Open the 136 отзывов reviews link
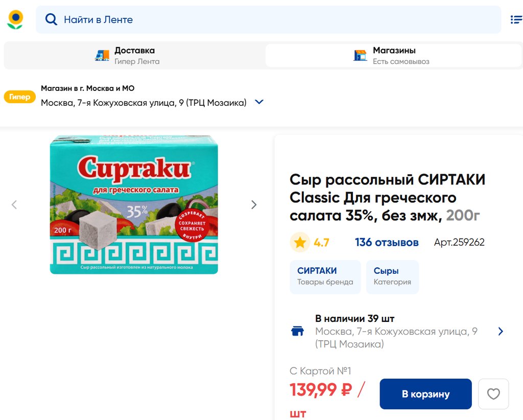 (387, 242)
